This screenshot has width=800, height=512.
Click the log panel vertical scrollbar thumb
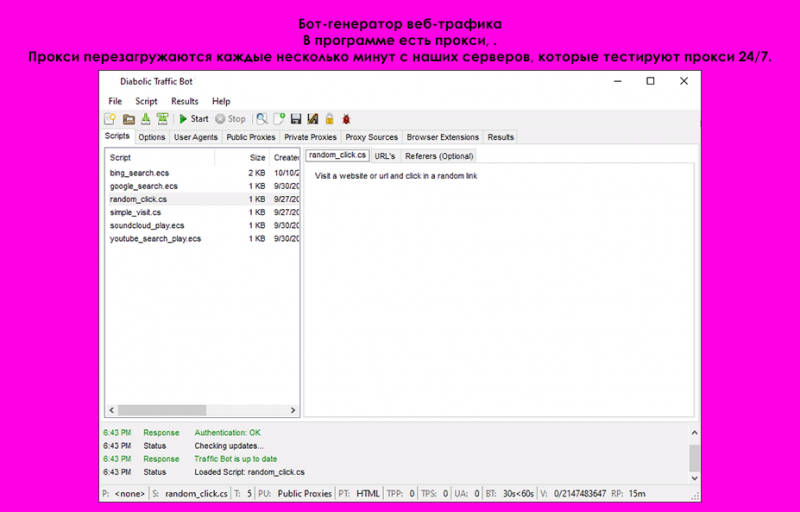coord(694,458)
